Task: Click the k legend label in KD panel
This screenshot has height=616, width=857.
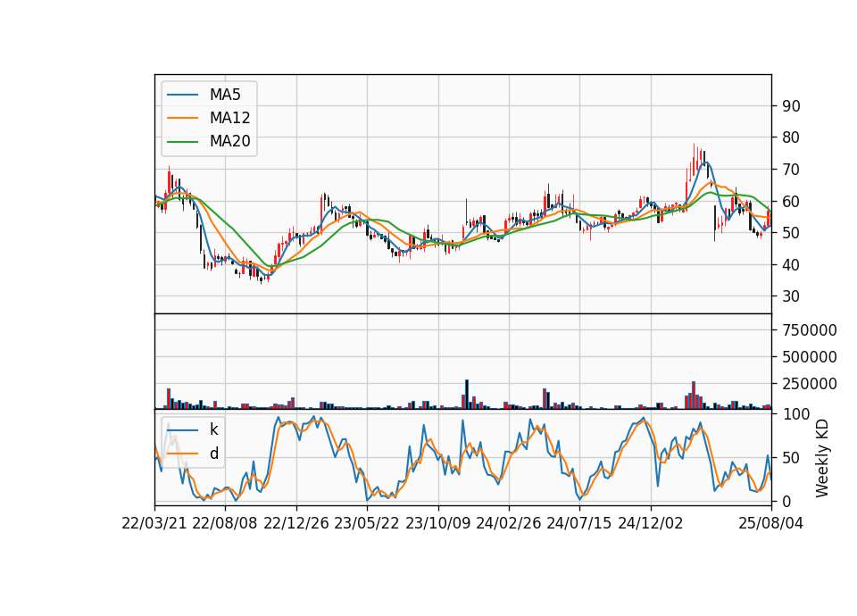Action: [213, 429]
